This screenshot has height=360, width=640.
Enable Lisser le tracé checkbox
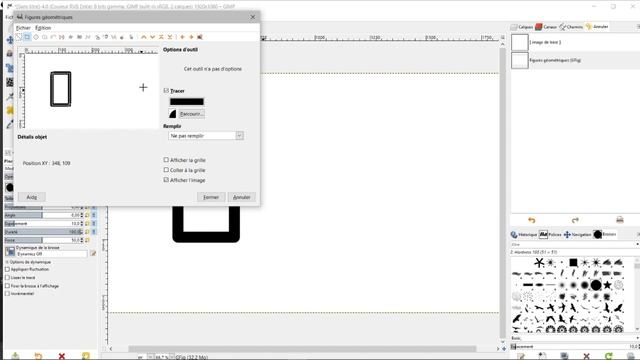tap(7, 278)
